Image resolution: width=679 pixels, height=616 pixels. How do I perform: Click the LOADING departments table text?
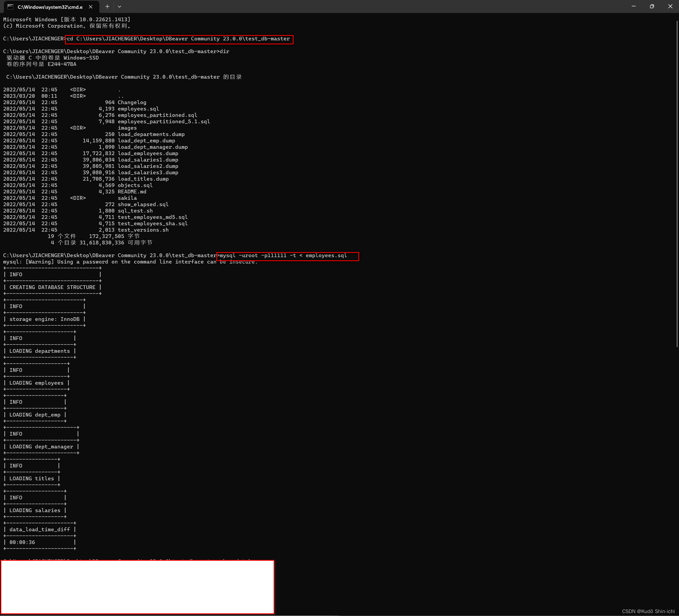(x=40, y=351)
